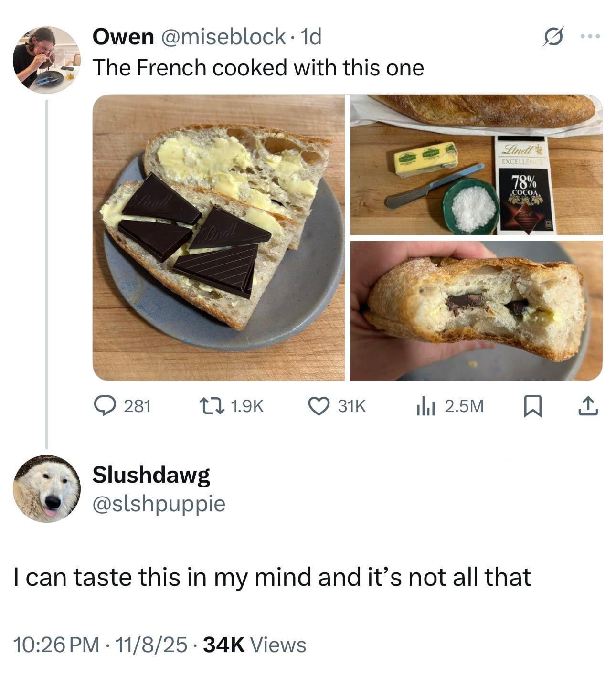Open Owen's profile picture
This screenshot has width=616, height=677.
click(x=46, y=60)
